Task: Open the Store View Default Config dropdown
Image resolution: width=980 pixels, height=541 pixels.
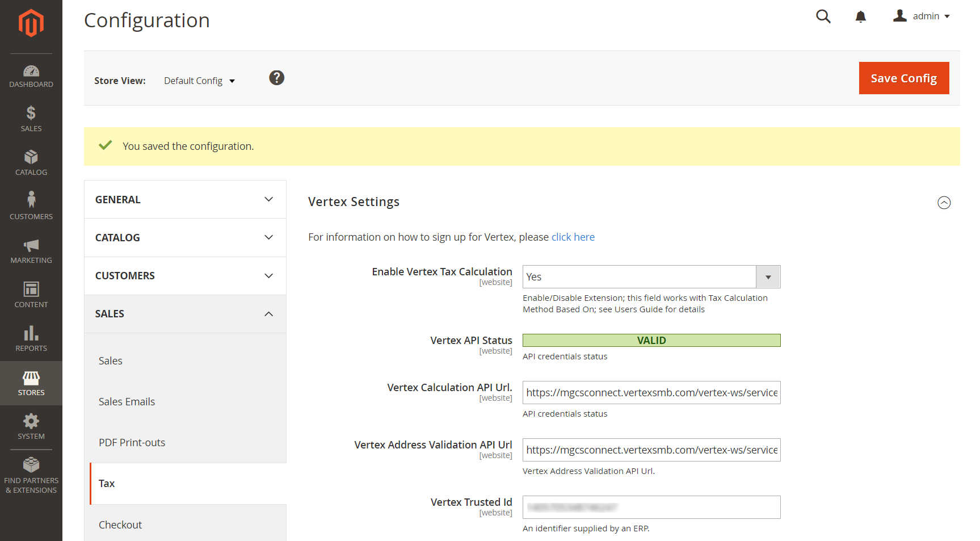Action: pos(199,81)
